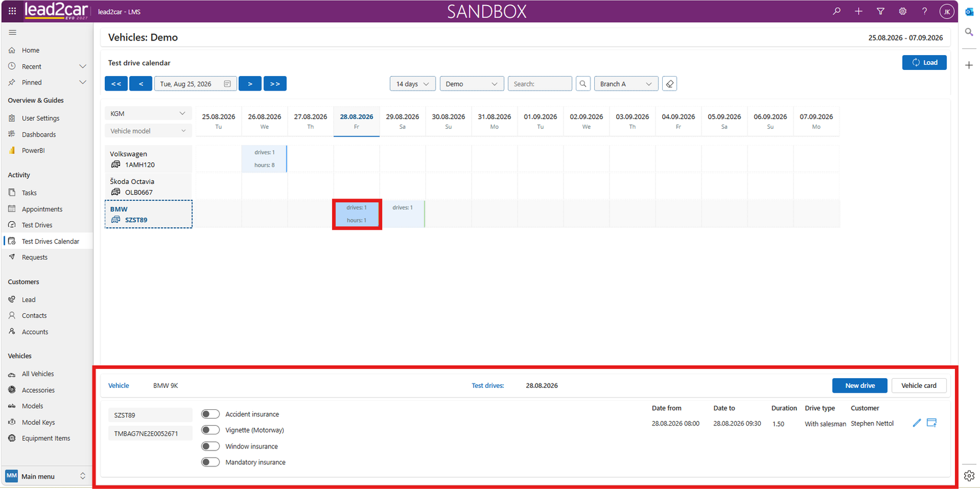This screenshot has height=489, width=980.
Task: Click the Outlook icon in browser sidebar
Action: [x=969, y=12]
